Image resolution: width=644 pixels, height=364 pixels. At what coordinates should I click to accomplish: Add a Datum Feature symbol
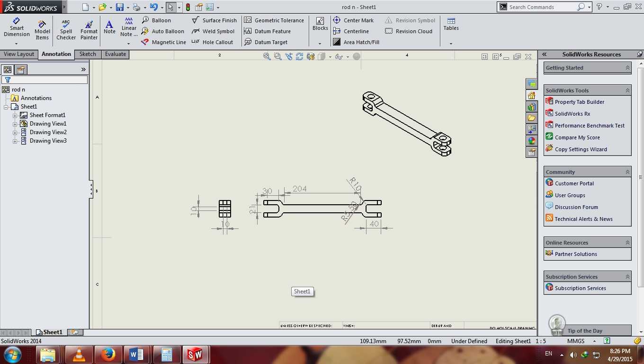click(267, 31)
